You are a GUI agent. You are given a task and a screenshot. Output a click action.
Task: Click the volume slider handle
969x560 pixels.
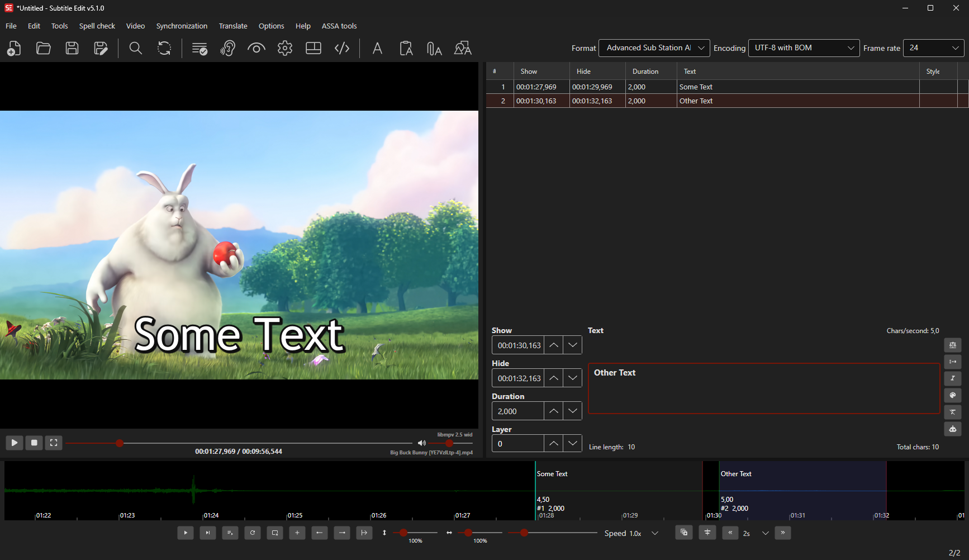[x=449, y=443]
